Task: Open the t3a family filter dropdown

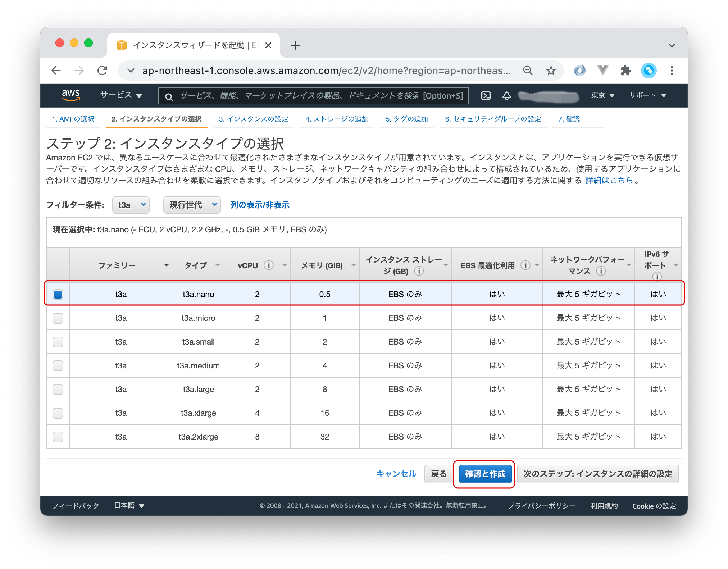Action: click(x=131, y=205)
